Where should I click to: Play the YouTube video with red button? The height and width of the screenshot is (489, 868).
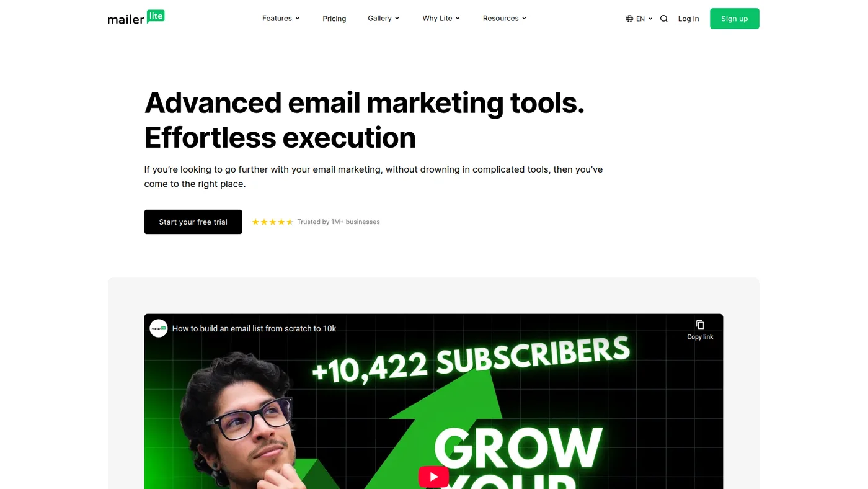(x=433, y=477)
